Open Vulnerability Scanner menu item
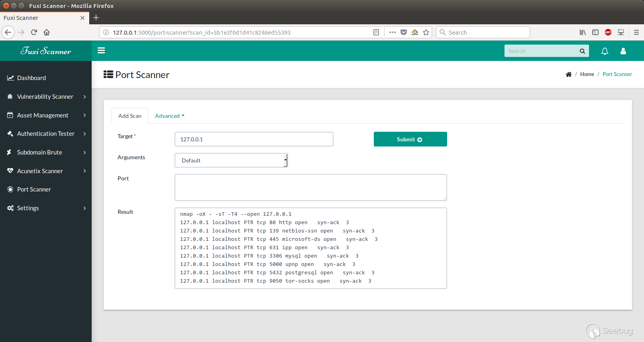 click(x=46, y=97)
